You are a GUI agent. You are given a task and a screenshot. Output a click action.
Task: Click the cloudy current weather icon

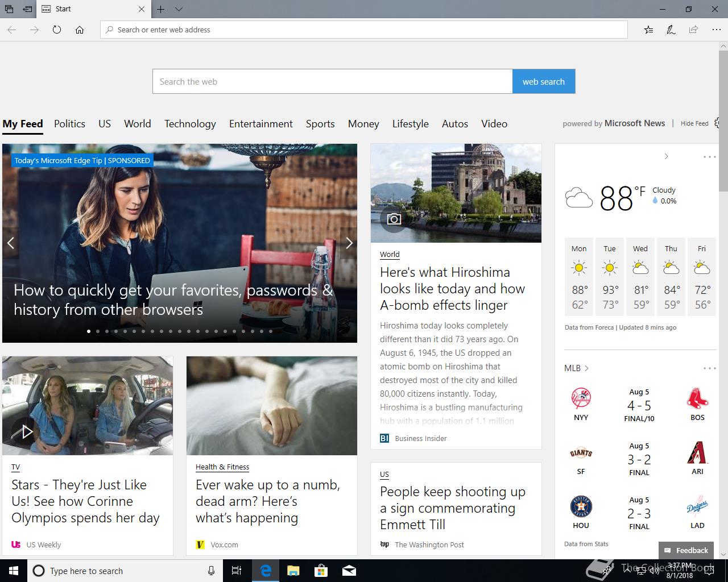(579, 197)
